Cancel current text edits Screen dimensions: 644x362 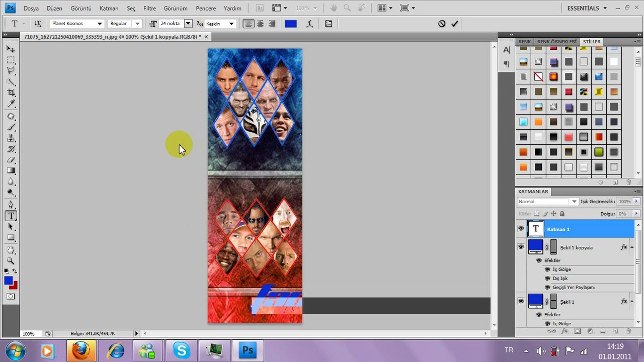(442, 24)
